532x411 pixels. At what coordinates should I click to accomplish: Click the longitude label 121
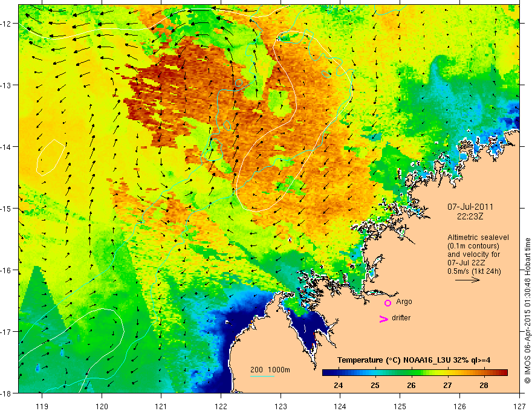coord(161,406)
